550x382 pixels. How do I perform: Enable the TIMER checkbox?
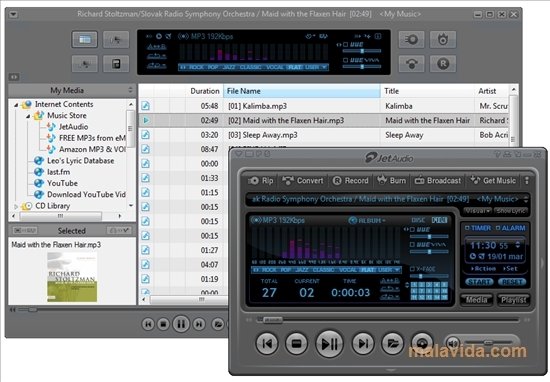coord(467,228)
